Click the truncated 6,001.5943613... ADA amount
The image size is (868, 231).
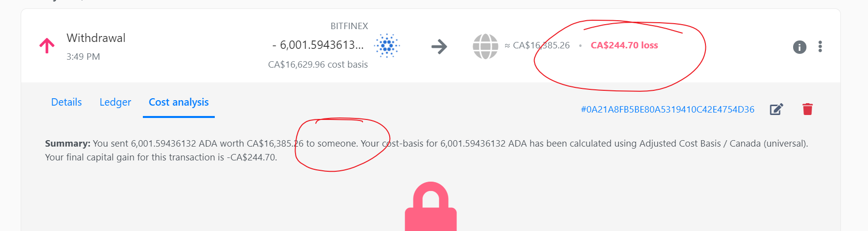(x=318, y=45)
